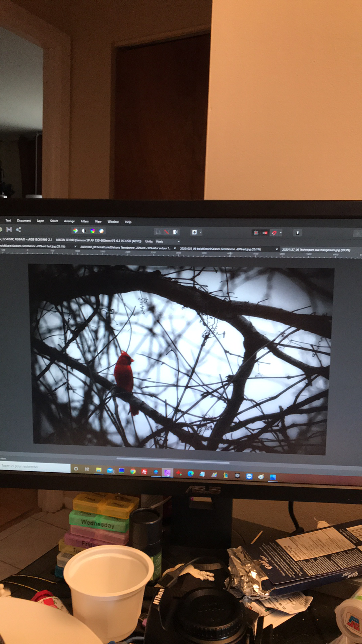Click the Cortana circle on the taskbar
Viewport: 362px width, 644px height.
click(x=76, y=469)
